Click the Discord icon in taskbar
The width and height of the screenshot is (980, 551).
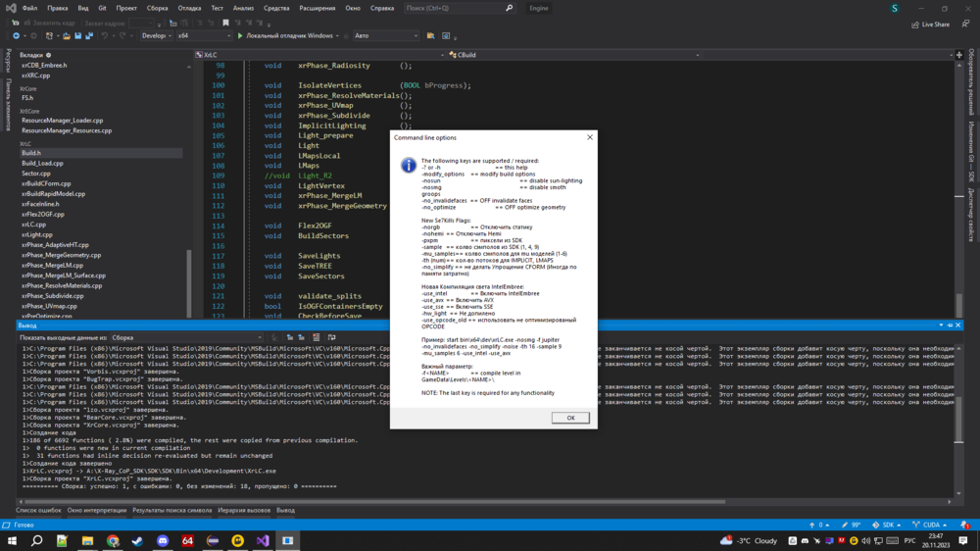point(163,540)
